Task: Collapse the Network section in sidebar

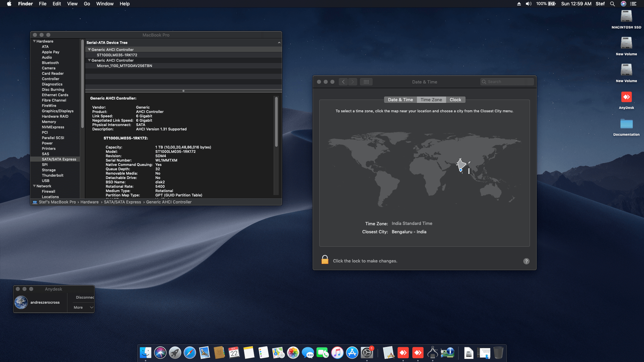Action: tap(34, 186)
